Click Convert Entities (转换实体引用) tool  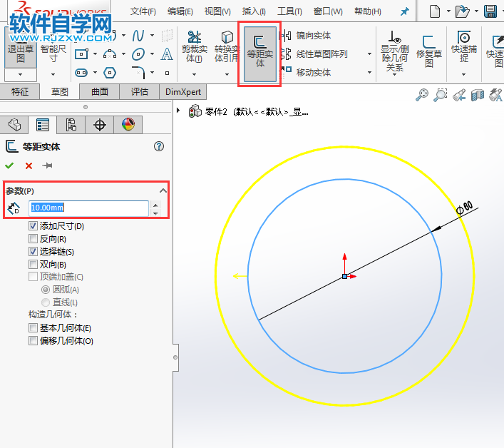click(x=227, y=46)
